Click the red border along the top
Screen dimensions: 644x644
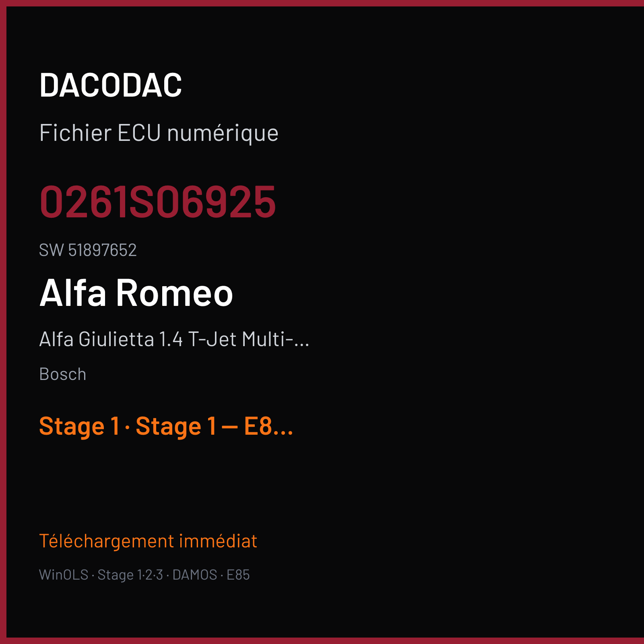(x=322, y=3)
